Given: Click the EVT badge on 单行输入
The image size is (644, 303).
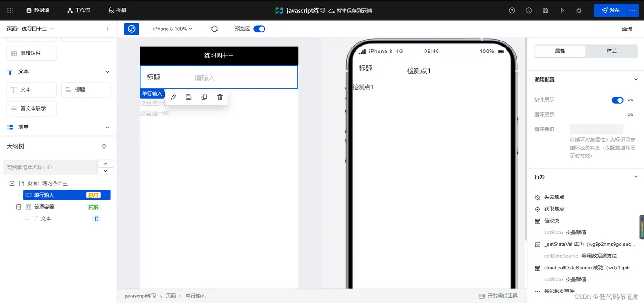Looking at the screenshot, I should click(x=93, y=195).
